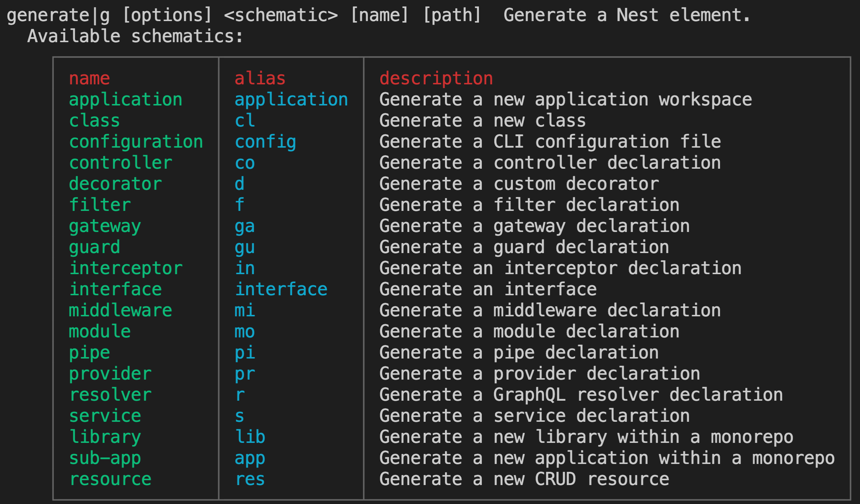Click the 'controller' name in green
This screenshot has width=860, height=504.
[120, 163]
